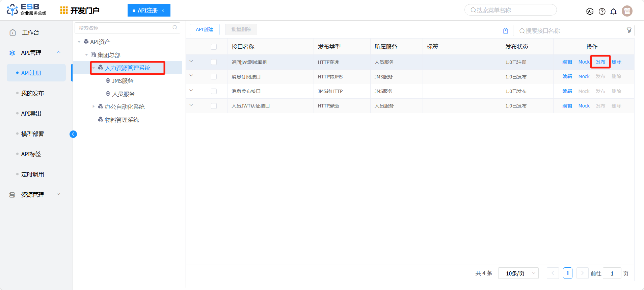The height and width of the screenshot is (290, 644).
Task: Open the 10条/页 page size dropdown
Action: tap(518, 273)
